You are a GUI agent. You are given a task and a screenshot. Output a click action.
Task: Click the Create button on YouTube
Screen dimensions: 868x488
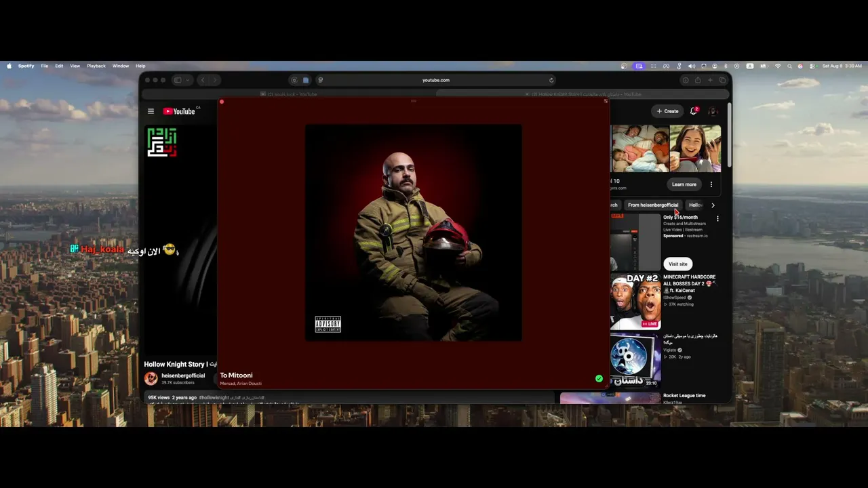click(x=667, y=111)
